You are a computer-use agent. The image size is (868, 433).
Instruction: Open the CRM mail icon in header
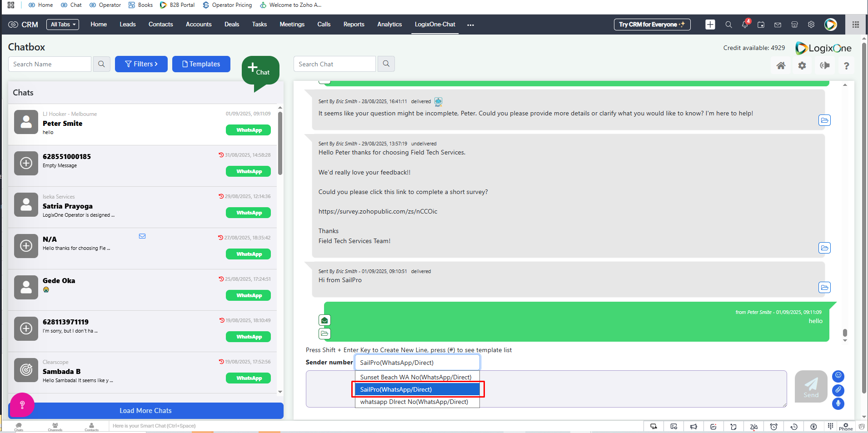pyautogui.click(x=778, y=25)
